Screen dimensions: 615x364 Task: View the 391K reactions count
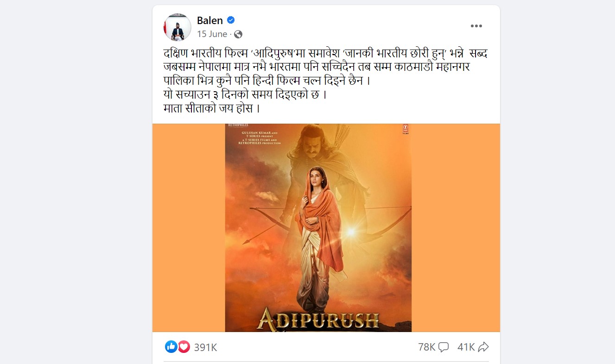205,347
